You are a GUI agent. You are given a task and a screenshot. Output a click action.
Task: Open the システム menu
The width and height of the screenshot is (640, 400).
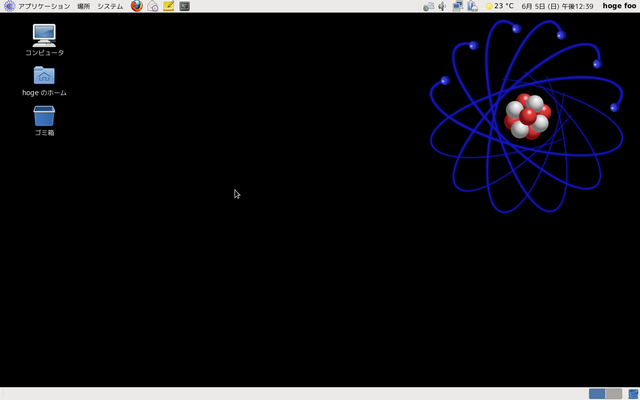click(x=110, y=6)
